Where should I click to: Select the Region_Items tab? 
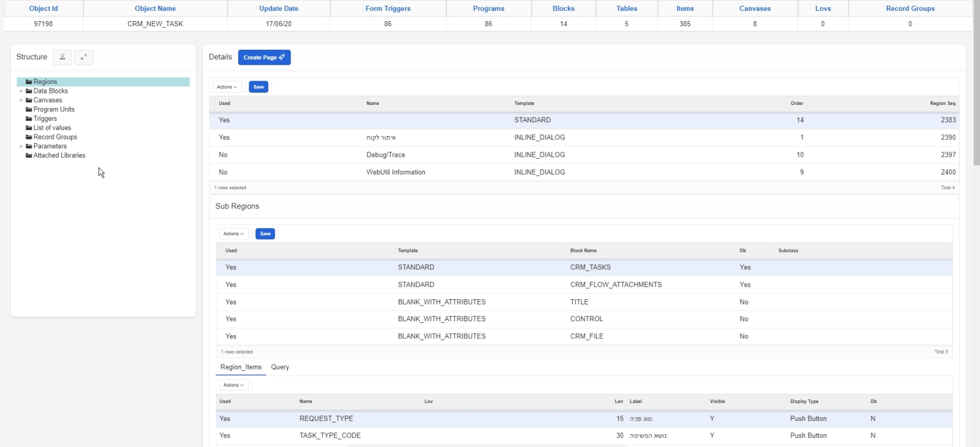pos(241,367)
